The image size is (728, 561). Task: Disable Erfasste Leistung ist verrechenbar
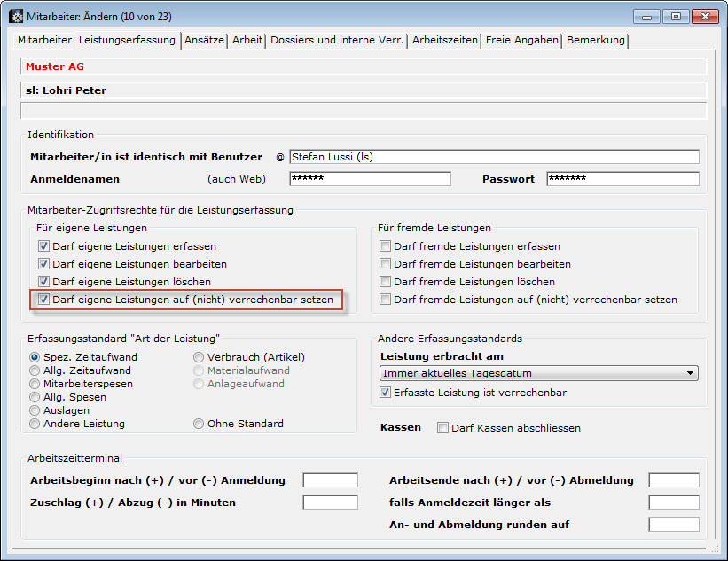tap(385, 393)
